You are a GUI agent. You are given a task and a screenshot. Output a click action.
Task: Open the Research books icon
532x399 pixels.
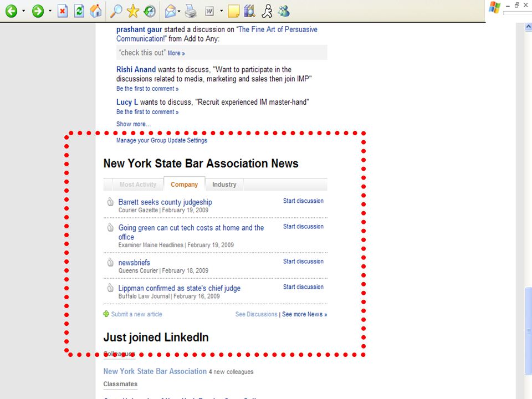coord(250,11)
